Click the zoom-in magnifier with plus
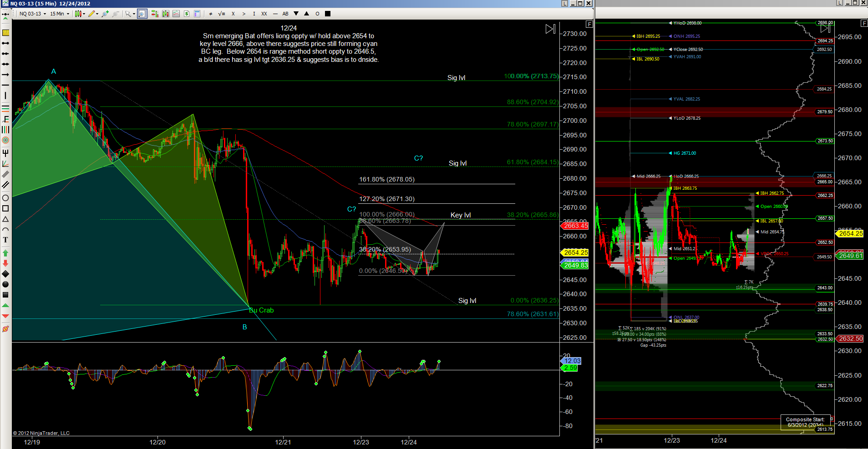 pos(105,14)
